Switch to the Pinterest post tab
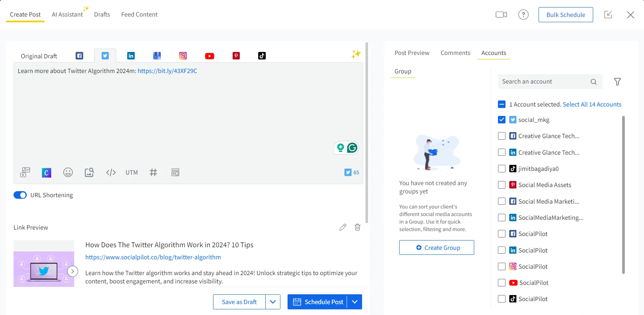The image size is (644, 315). pos(236,56)
